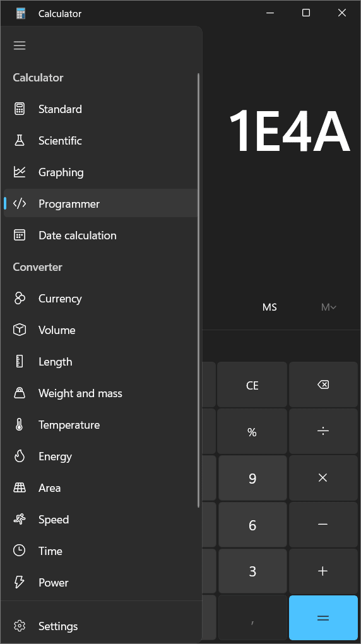361x644 pixels.
Task: Click the Standard calculator icon
Action: pyautogui.click(x=20, y=109)
